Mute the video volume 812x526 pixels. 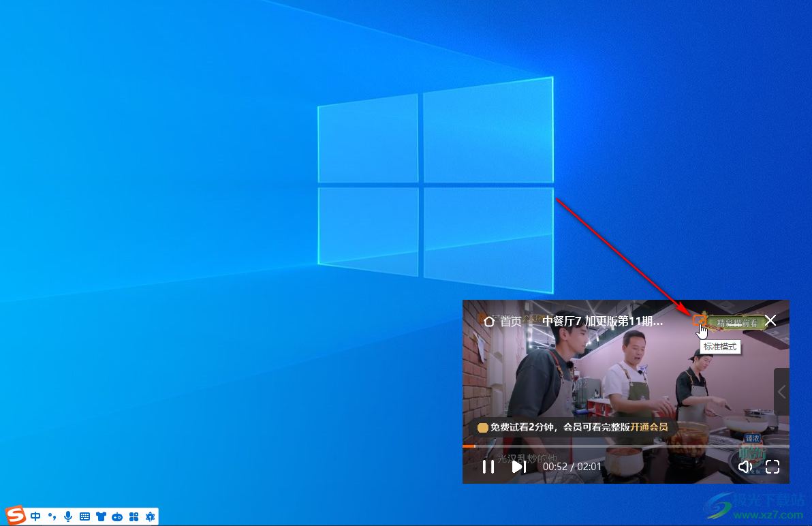(745, 467)
